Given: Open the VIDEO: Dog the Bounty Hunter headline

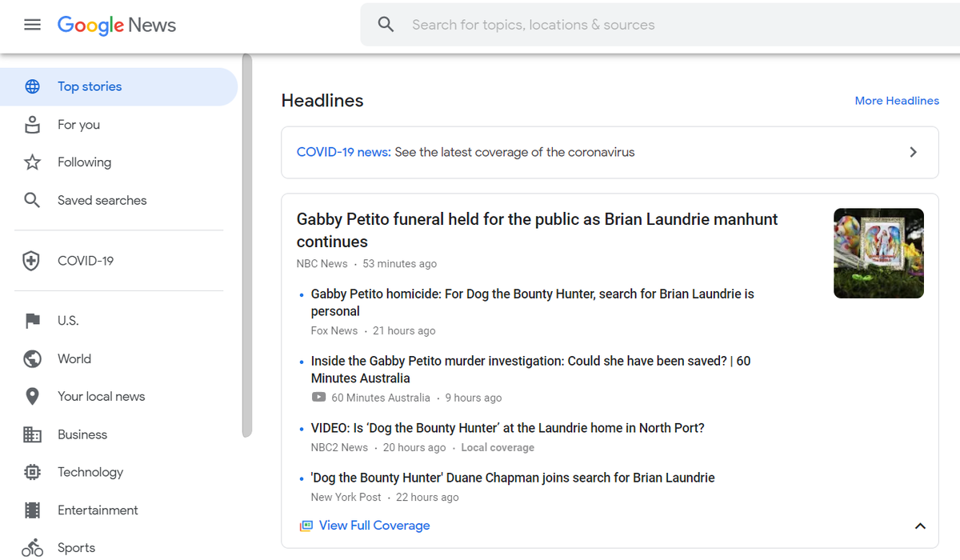Looking at the screenshot, I should [508, 428].
